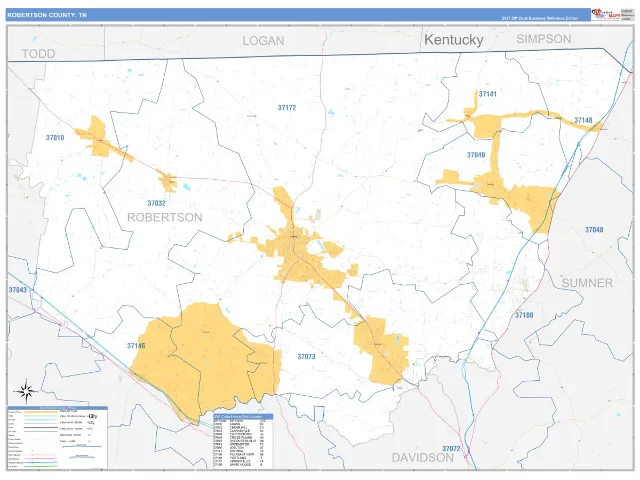Click ZIP code label '37049'
640x480 pixels.
point(476,155)
